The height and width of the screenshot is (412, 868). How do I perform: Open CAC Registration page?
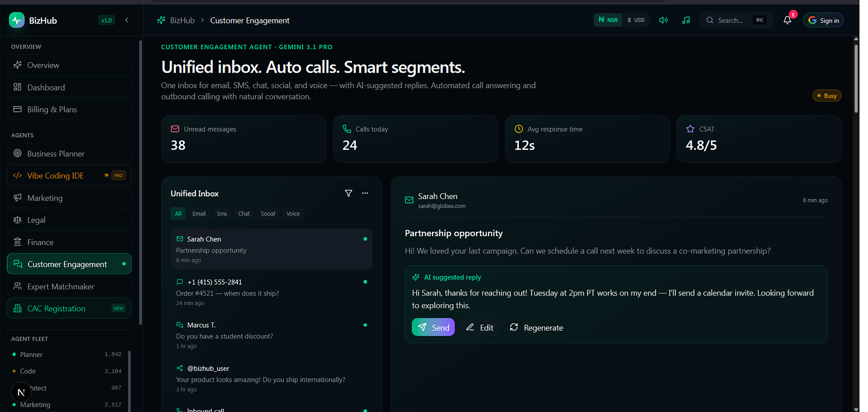point(69,308)
